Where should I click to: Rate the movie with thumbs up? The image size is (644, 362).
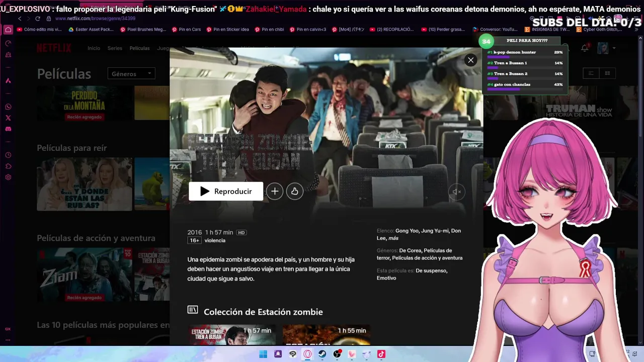coord(294,191)
